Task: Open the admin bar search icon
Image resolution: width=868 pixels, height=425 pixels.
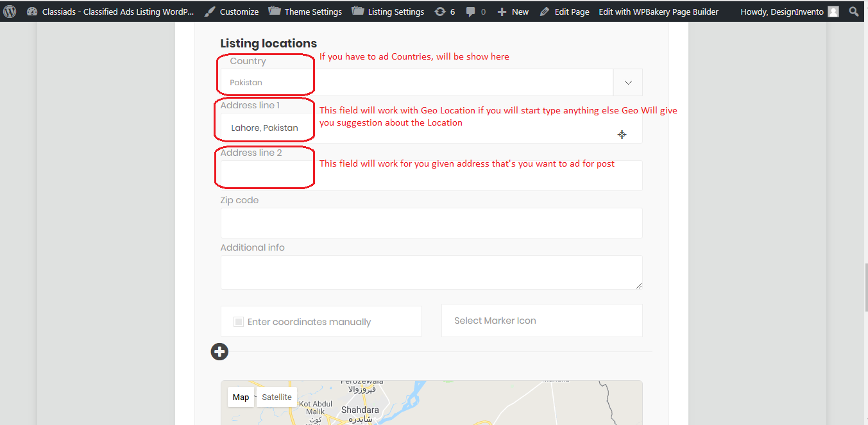Action: pos(854,12)
